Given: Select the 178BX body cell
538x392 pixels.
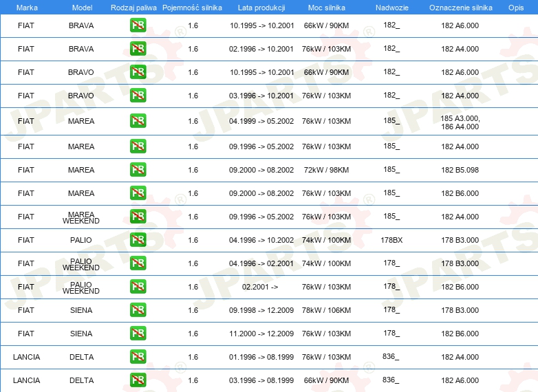Looking at the screenshot, I should pyautogui.click(x=391, y=240).
